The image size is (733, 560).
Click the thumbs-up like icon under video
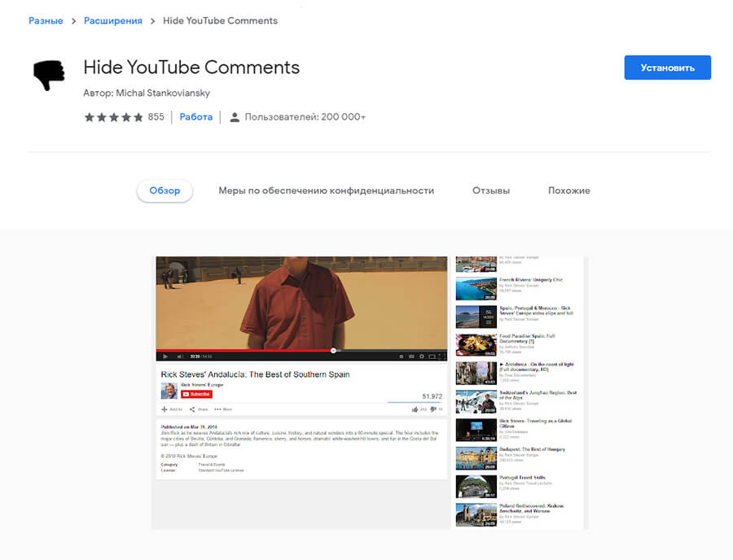click(x=415, y=409)
